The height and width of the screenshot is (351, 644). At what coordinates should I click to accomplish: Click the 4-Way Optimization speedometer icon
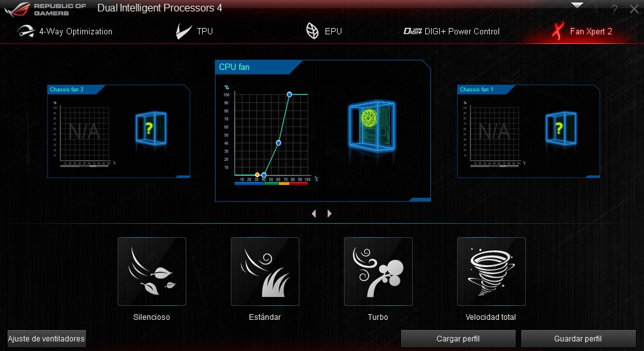pyautogui.click(x=26, y=32)
